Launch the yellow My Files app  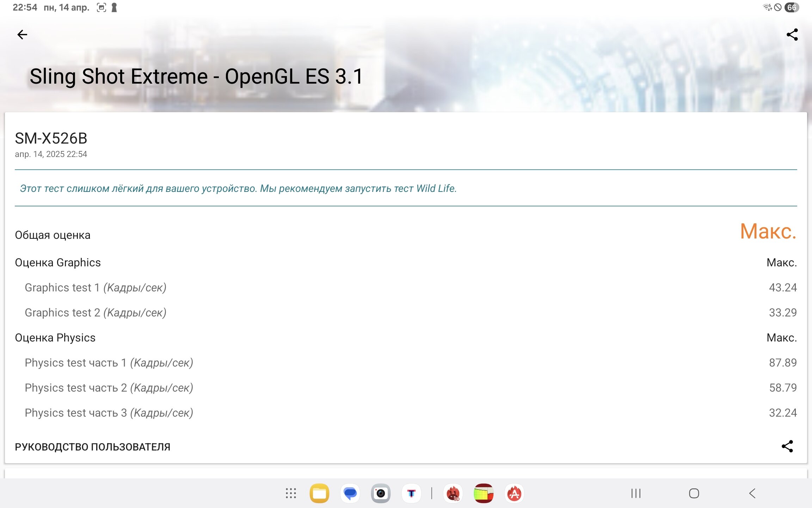319,493
